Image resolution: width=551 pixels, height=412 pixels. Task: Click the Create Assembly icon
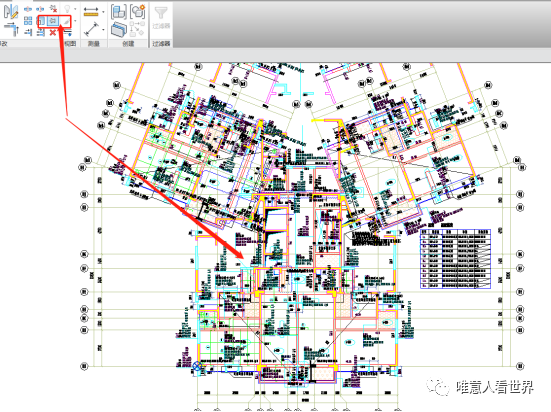119,12
